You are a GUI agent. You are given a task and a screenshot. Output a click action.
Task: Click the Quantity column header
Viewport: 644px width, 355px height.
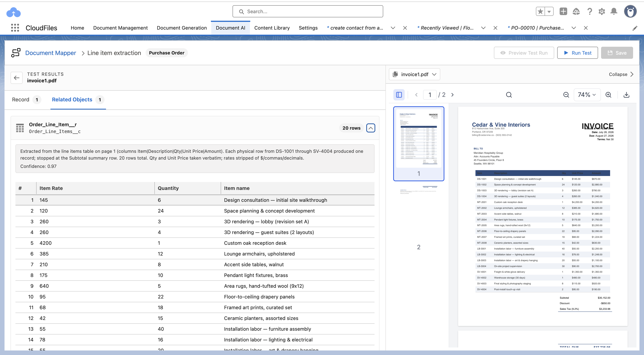(x=188, y=188)
